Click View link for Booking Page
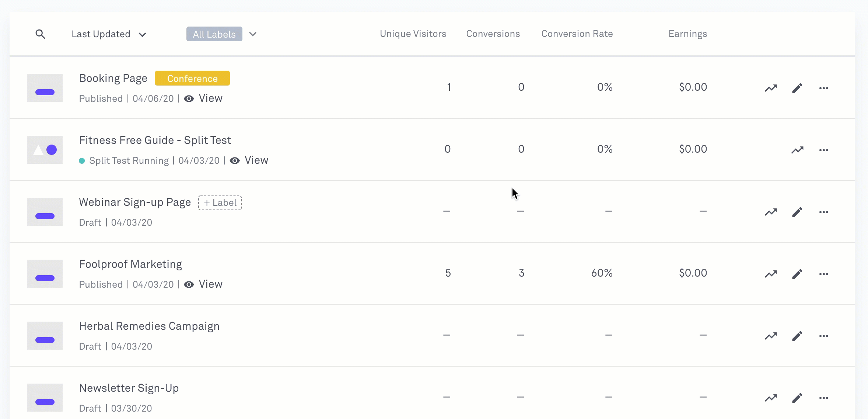This screenshot has width=868, height=419. coord(211,98)
